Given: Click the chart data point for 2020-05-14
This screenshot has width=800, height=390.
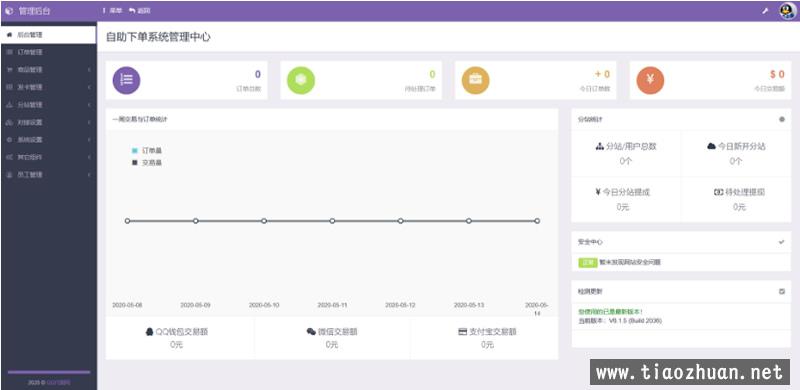Looking at the screenshot, I should click(x=537, y=221).
